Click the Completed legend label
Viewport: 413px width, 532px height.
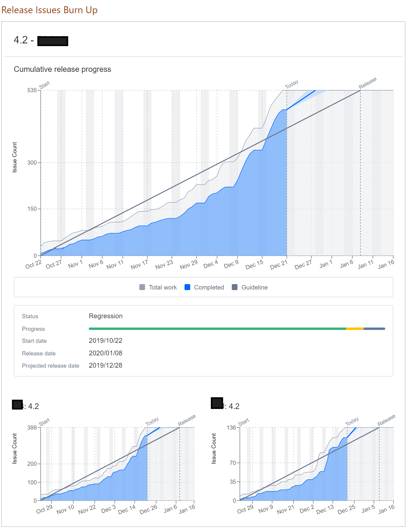pyautogui.click(x=209, y=287)
